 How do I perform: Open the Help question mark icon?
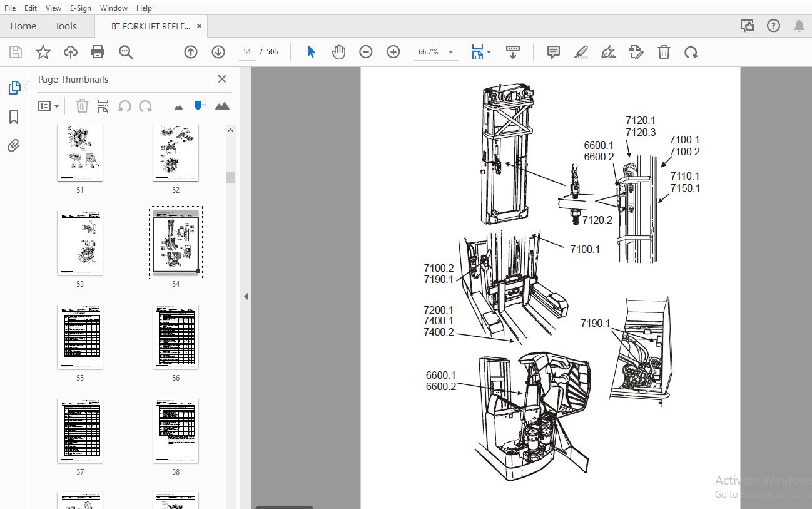point(774,26)
